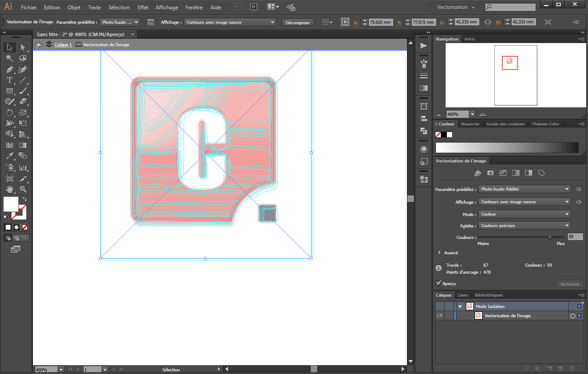Open the Mode dropdown set to Couleur
The image size is (588, 374).
(x=524, y=214)
